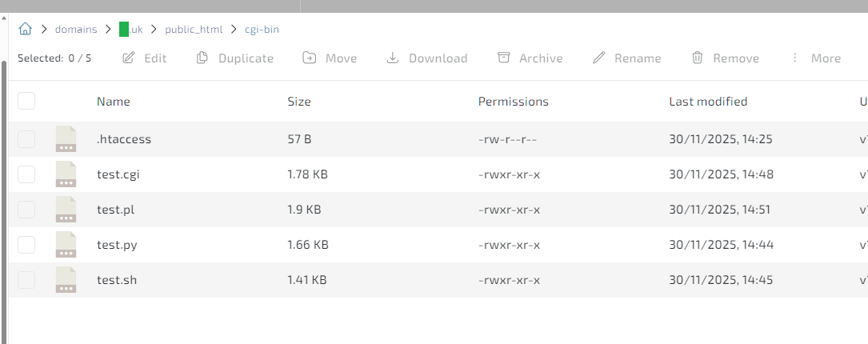
Task: Select the test.pl row checkbox
Action: click(x=26, y=210)
